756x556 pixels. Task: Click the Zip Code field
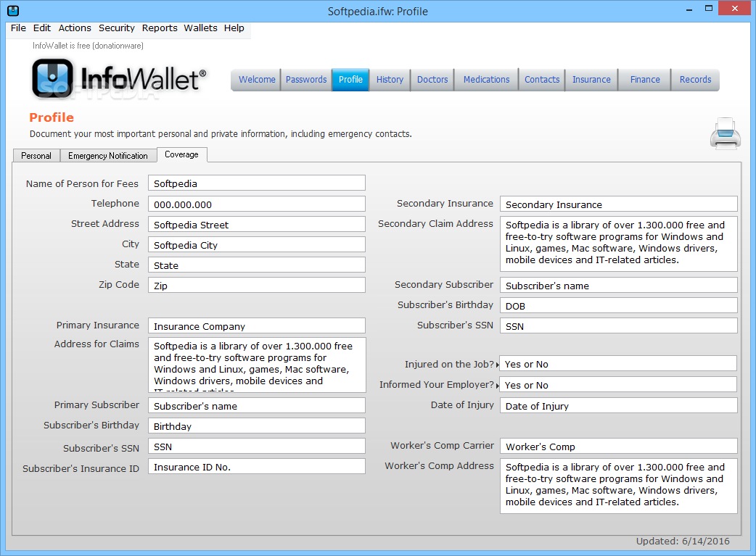click(257, 285)
